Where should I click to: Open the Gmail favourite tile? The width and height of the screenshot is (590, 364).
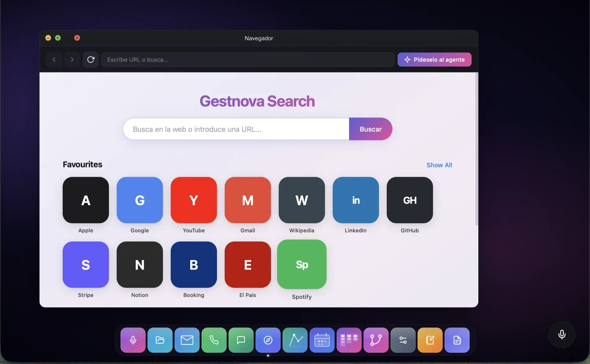tap(248, 200)
